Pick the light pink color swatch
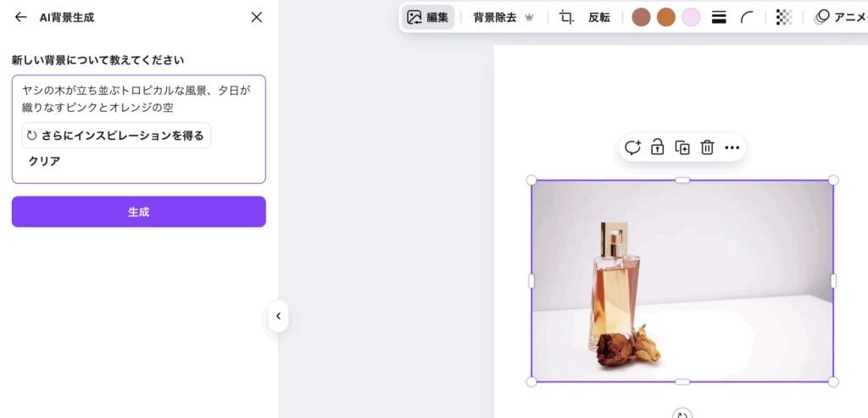Viewport: 868px width, 418px height. pos(691,17)
